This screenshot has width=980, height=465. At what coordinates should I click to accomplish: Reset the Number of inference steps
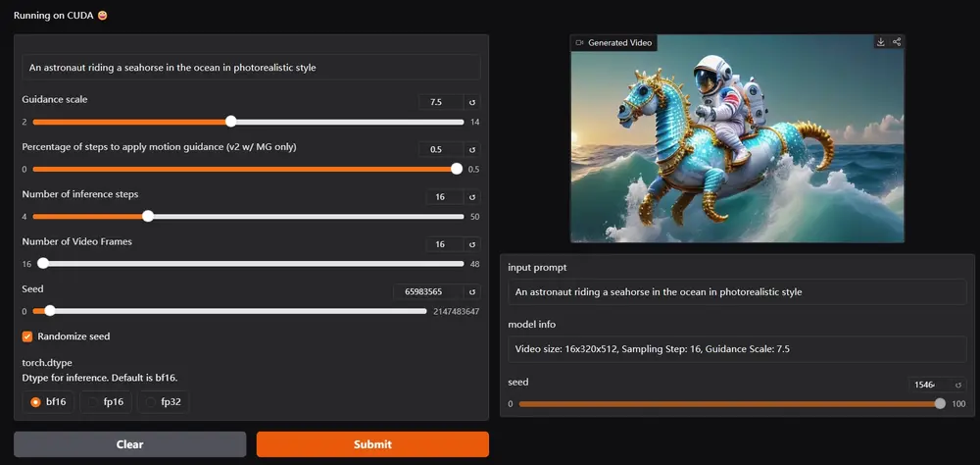[x=472, y=197]
